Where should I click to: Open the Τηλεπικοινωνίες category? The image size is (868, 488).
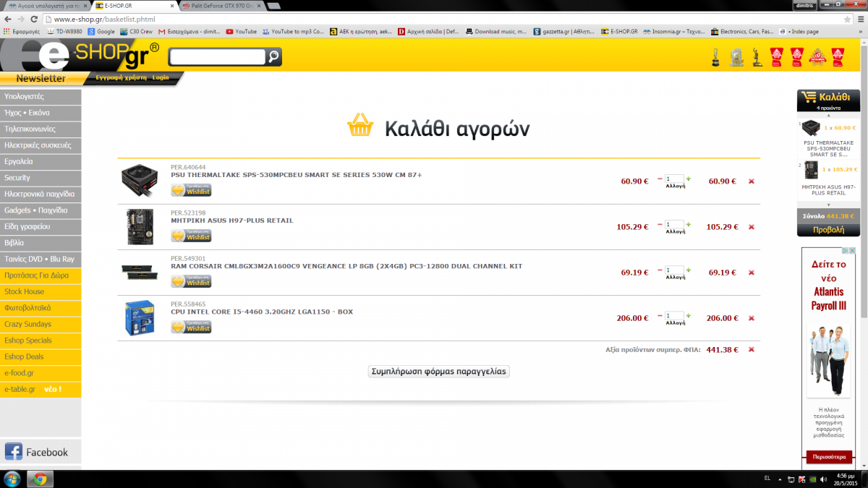pyautogui.click(x=41, y=129)
